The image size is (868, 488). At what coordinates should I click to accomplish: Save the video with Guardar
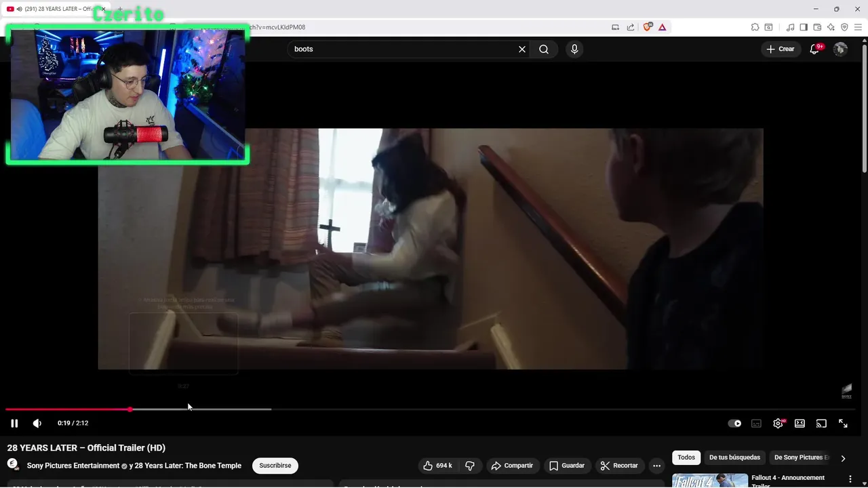(566, 466)
